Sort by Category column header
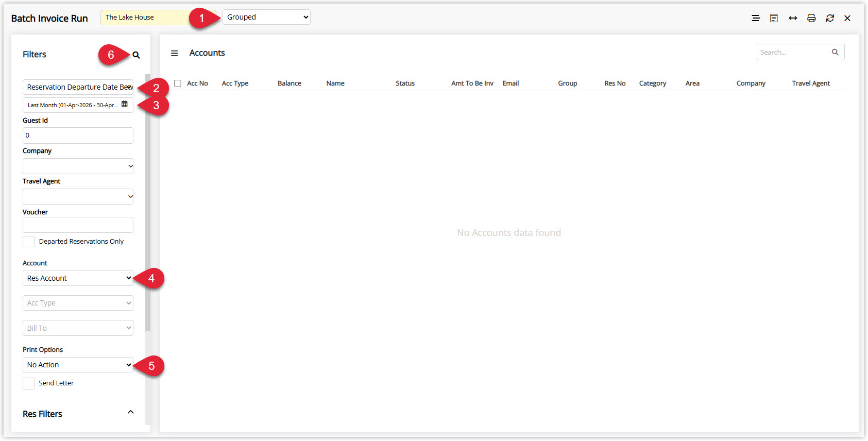This screenshot has height=441, width=868. [653, 83]
